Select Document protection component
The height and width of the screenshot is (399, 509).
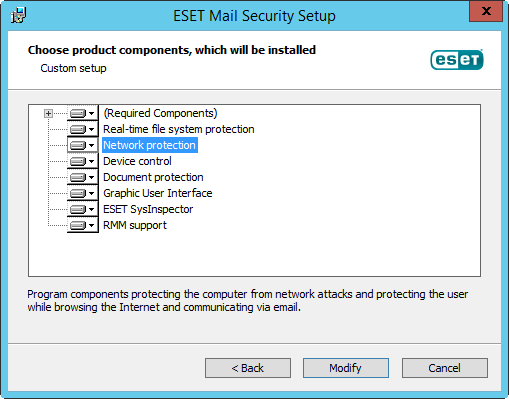click(x=153, y=177)
